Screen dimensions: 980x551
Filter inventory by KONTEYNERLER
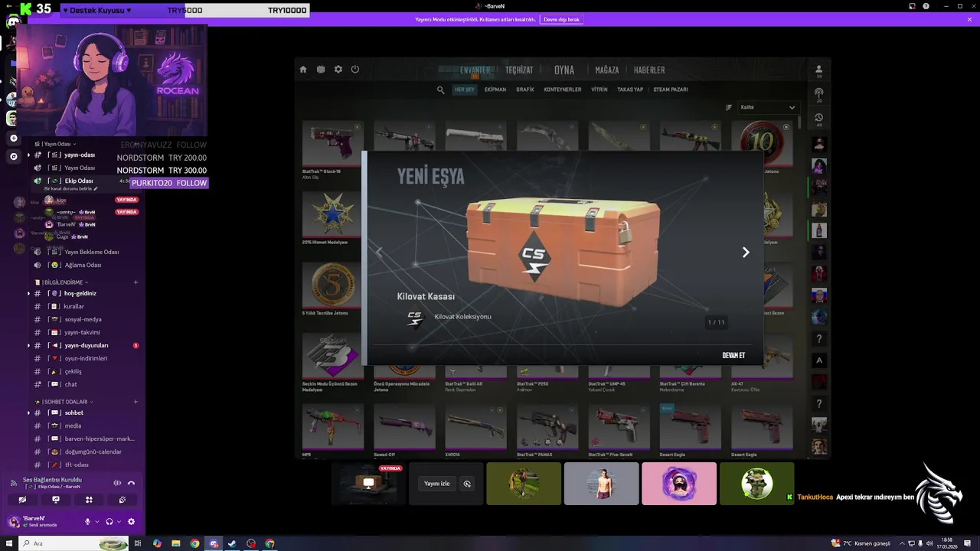[x=563, y=90]
